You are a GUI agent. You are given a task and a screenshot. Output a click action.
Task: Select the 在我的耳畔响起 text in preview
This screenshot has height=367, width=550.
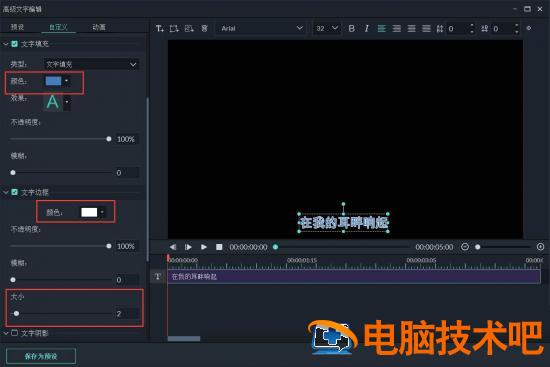pyautogui.click(x=343, y=222)
